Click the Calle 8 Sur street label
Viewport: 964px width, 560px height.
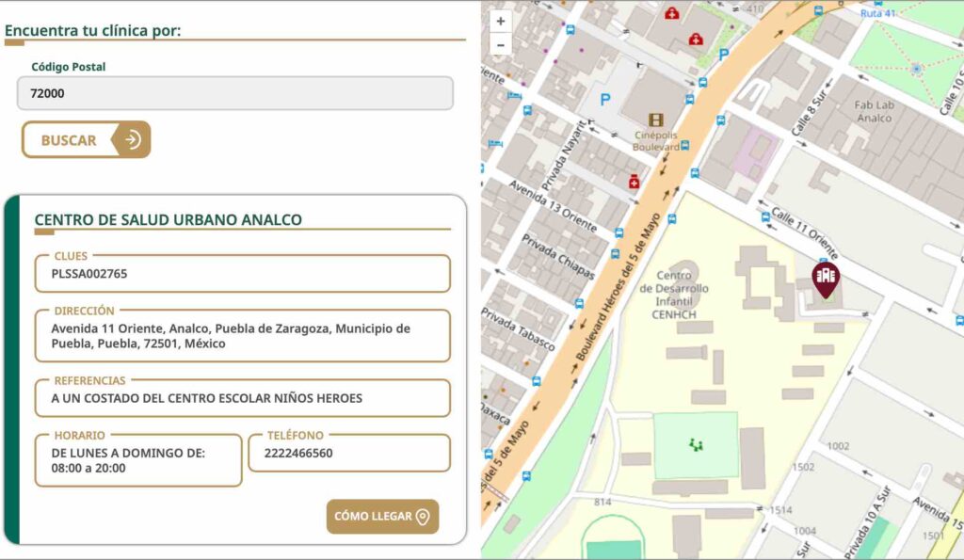click(x=811, y=112)
